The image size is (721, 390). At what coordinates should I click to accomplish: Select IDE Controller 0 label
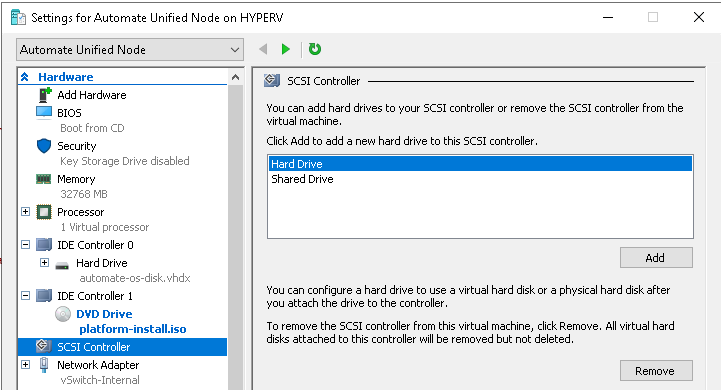95,245
